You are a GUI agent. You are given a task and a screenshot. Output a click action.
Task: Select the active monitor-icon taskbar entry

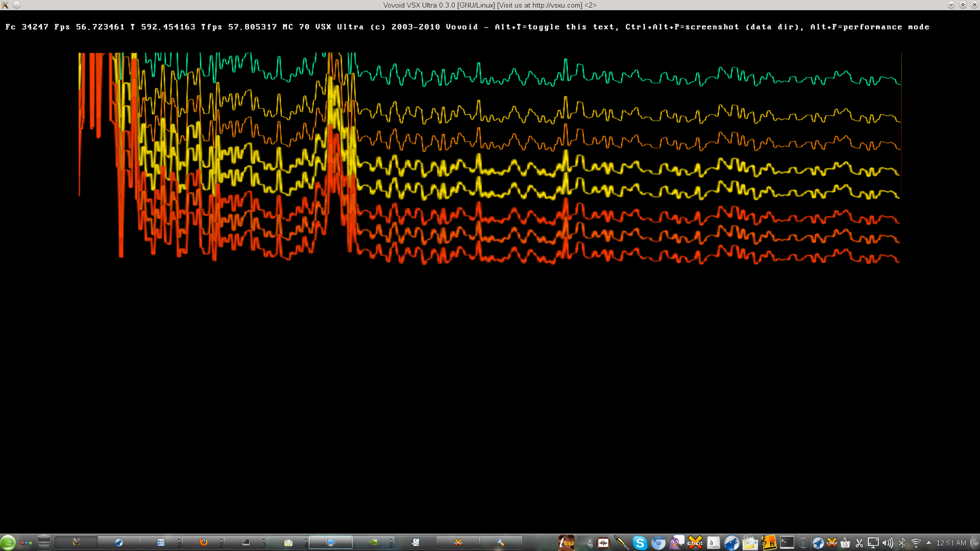tap(331, 542)
